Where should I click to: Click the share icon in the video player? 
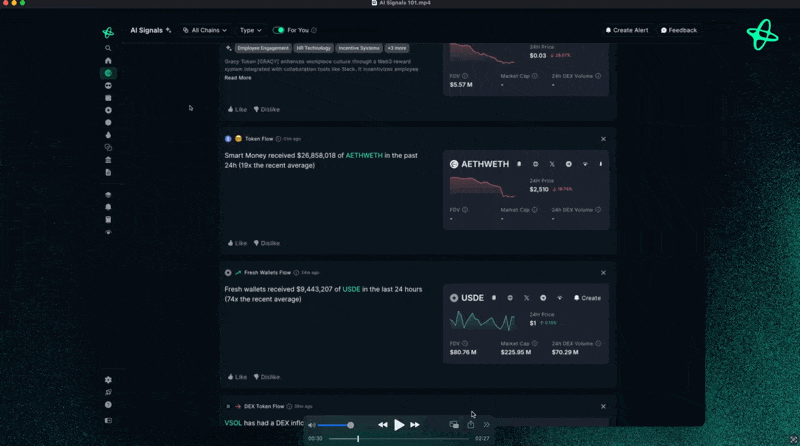point(470,425)
